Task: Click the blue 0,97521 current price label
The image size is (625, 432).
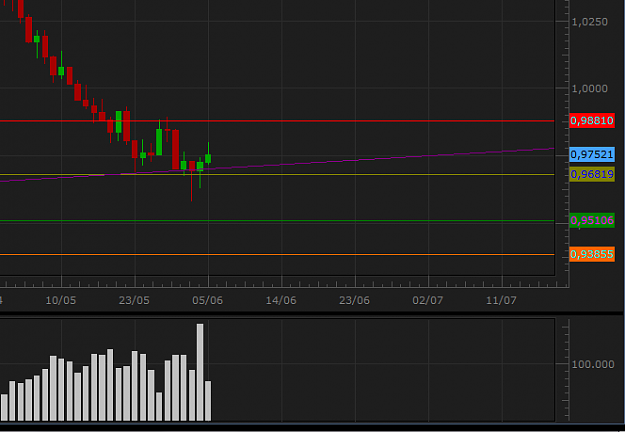Action: (x=592, y=154)
